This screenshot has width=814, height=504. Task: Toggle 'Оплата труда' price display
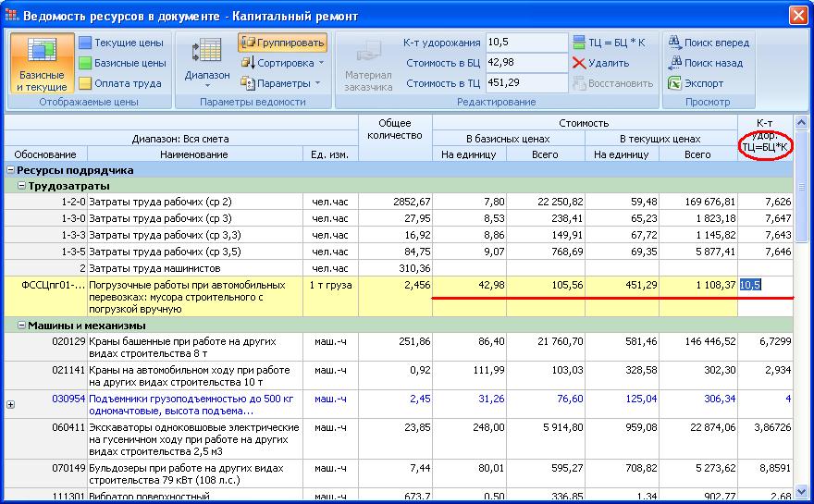point(120,83)
